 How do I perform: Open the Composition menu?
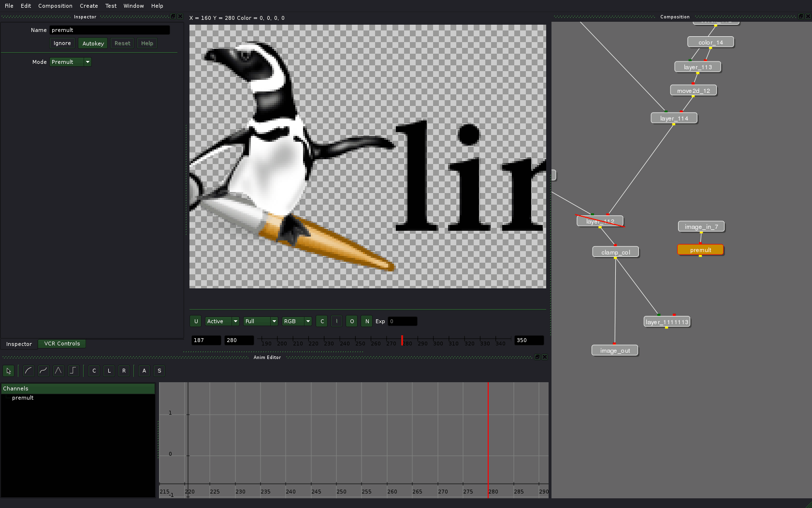[x=55, y=6]
